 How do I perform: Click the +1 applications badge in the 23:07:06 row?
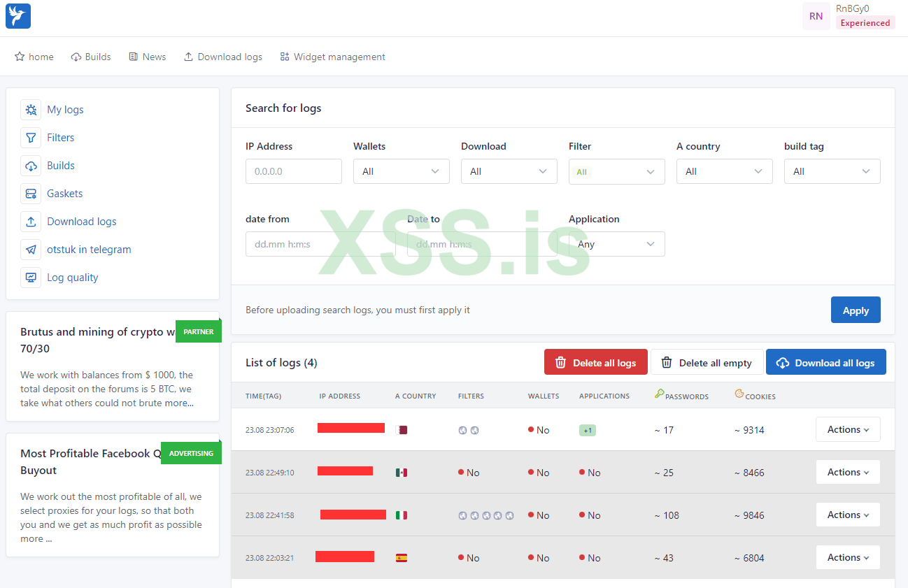pyautogui.click(x=588, y=431)
